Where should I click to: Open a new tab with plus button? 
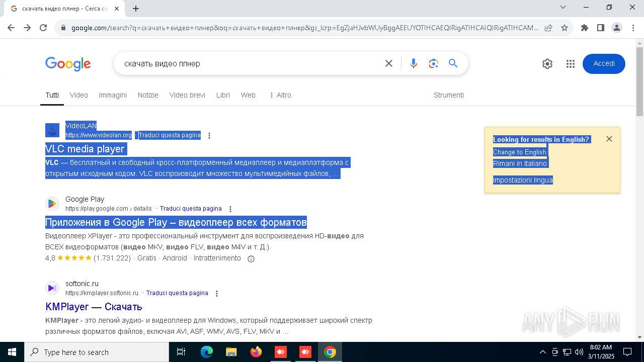click(x=136, y=9)
